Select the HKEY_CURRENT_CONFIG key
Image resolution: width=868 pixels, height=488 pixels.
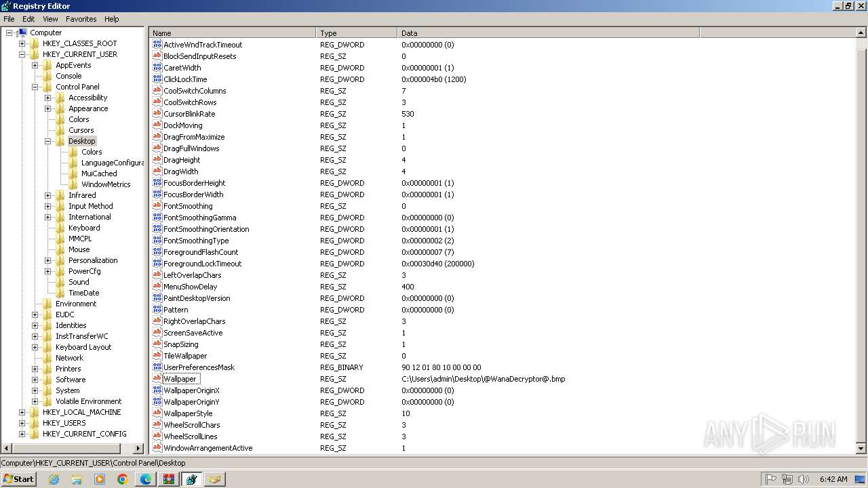[84, 434]
